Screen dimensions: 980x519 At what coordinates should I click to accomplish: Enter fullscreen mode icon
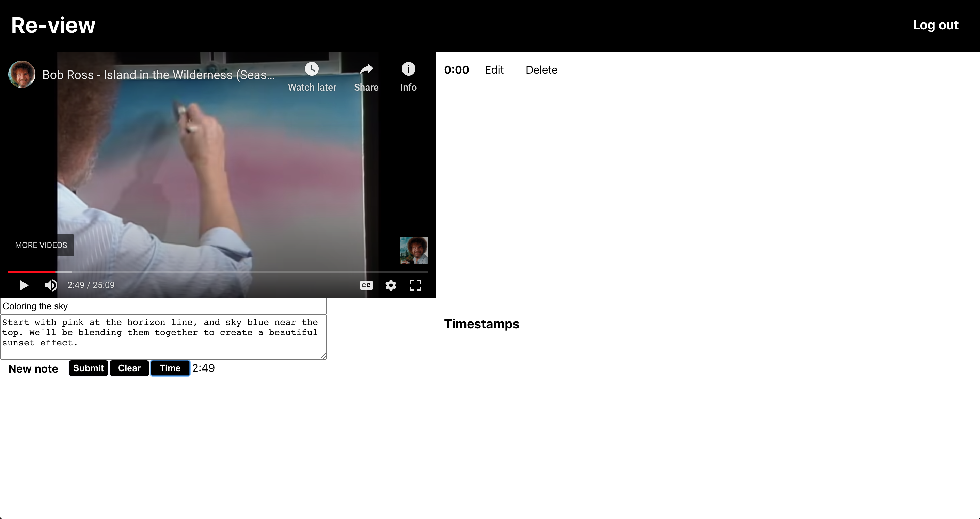(415, 285)
